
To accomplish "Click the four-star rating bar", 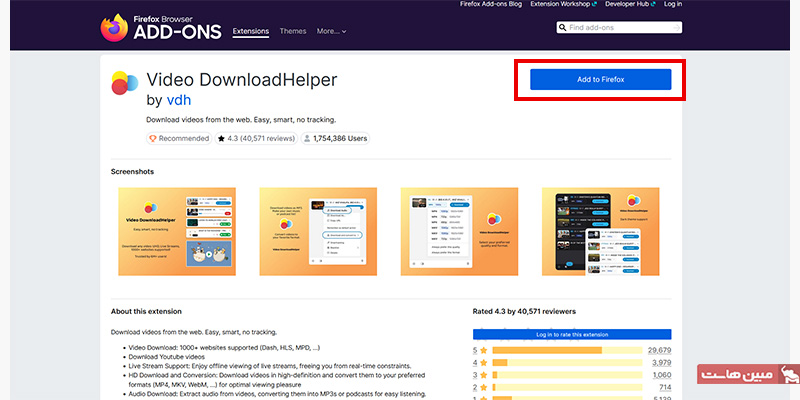I will pos(567,363).
